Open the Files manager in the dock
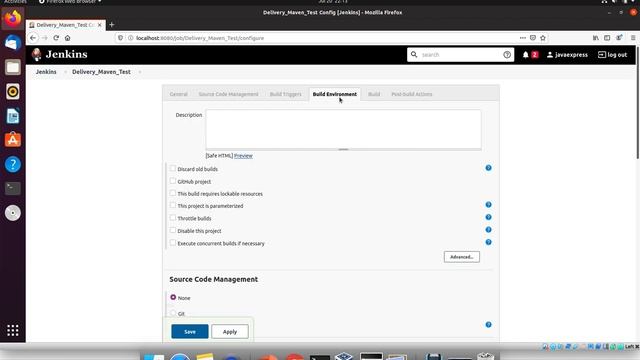640x360 pixels. (13, 67)
